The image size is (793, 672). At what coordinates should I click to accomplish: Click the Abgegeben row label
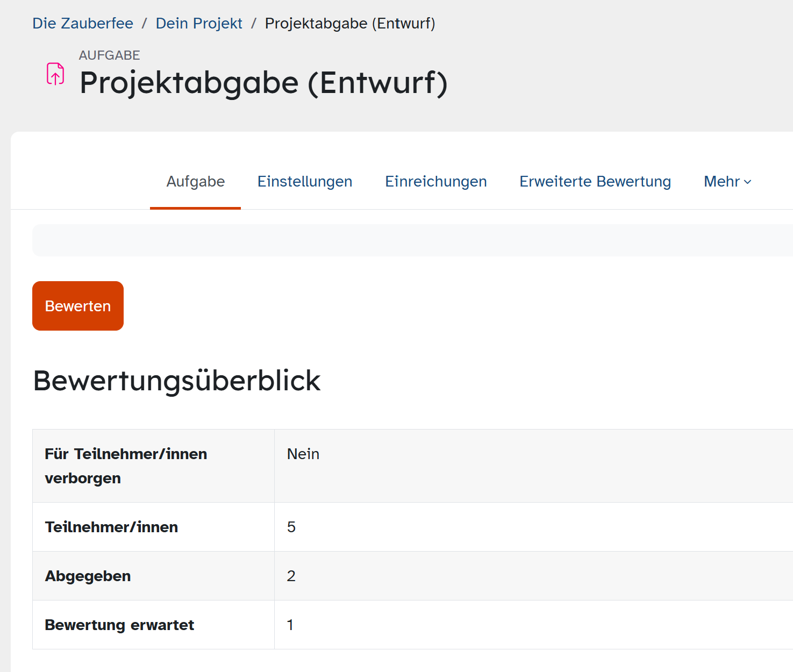[88, 576]
